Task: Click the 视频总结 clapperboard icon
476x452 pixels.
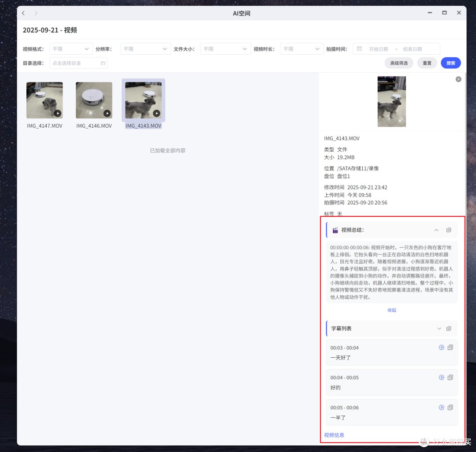Action: (x=335, y=230)
